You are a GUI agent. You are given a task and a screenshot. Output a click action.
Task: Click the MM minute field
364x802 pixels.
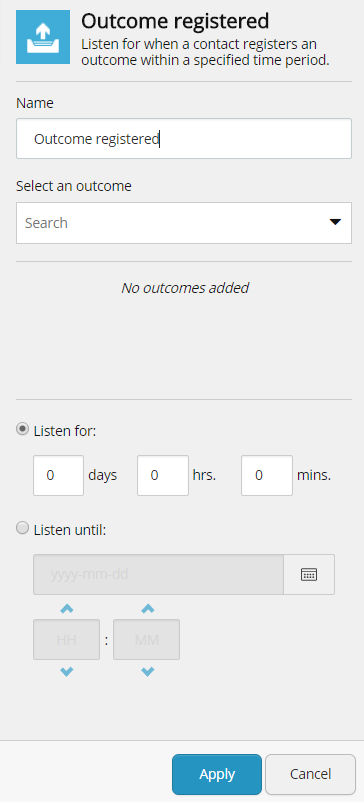146,639
